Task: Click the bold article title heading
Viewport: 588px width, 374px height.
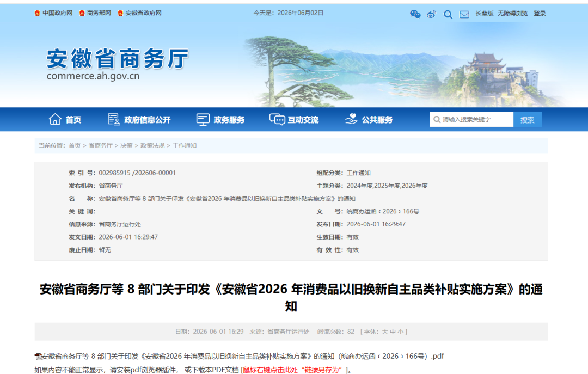Action: point(291,297)
